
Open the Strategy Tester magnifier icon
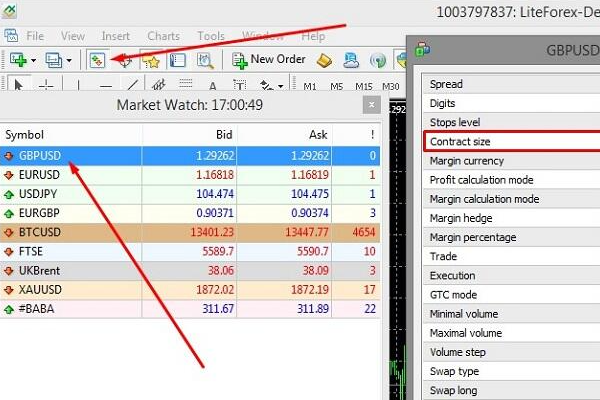tap(203, 60)
